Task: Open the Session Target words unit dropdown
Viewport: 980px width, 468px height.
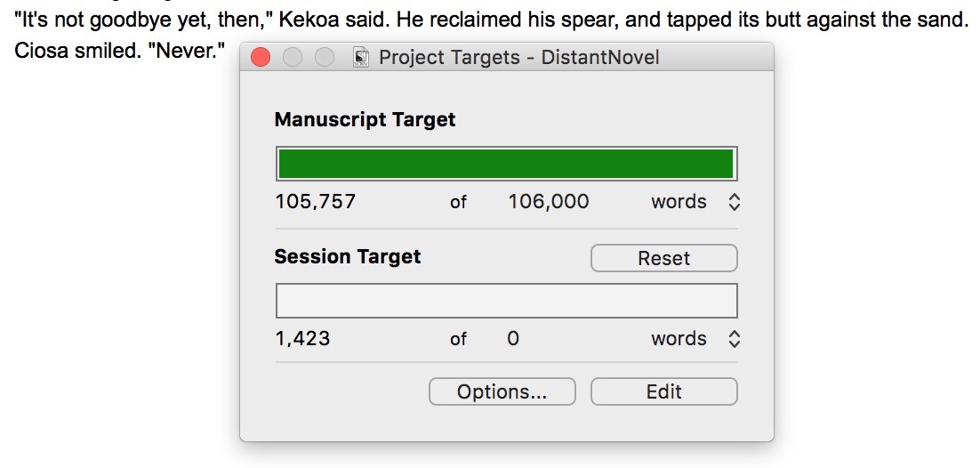Action: tap(695, 339)
